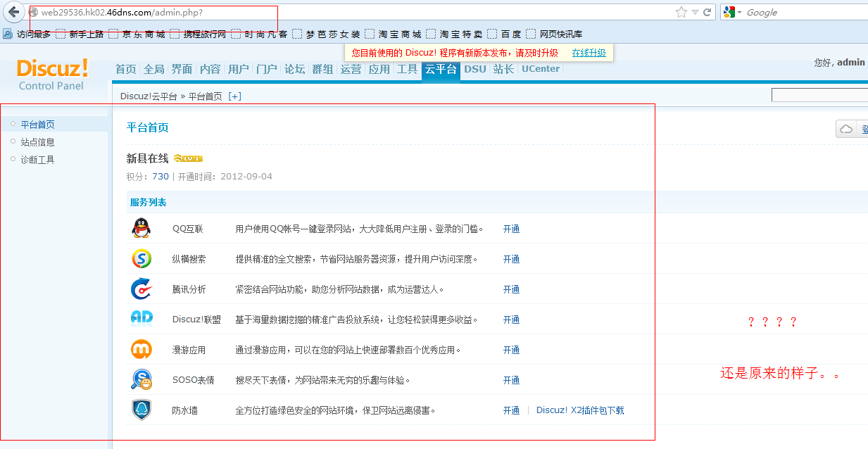
Task: Click the 在线升级 upgrade link
Action: 589,53
